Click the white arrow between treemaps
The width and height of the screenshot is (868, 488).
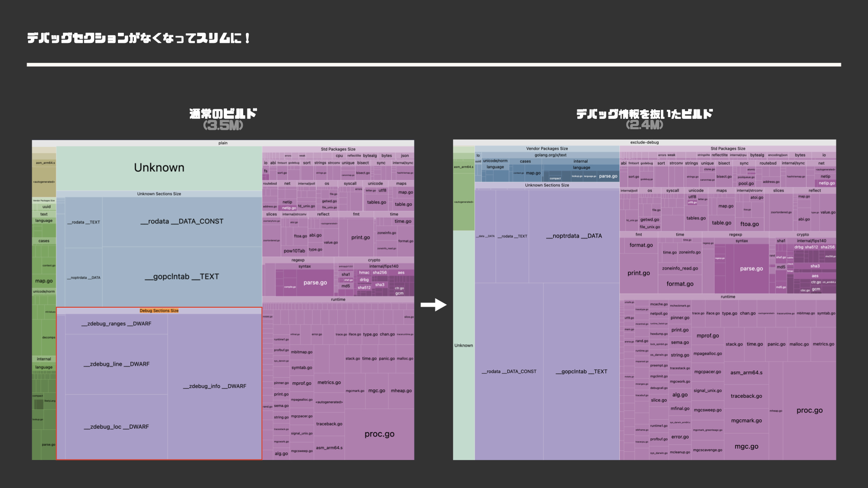click(433, 305)
